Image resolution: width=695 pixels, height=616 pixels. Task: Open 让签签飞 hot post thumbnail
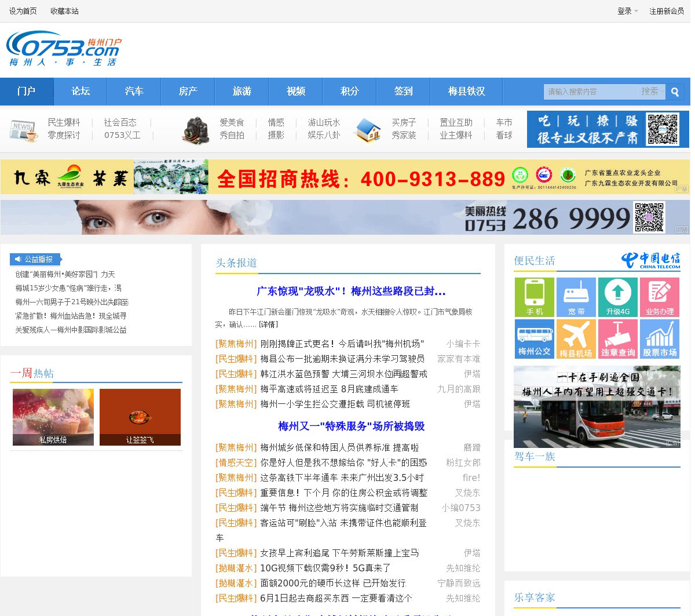[140, 417]
